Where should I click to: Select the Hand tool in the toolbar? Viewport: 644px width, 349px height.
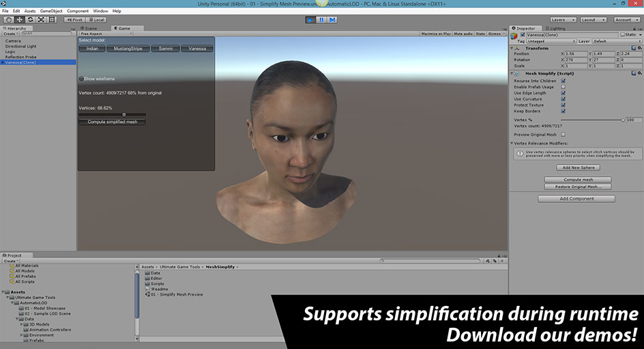(x=8, y=20)
